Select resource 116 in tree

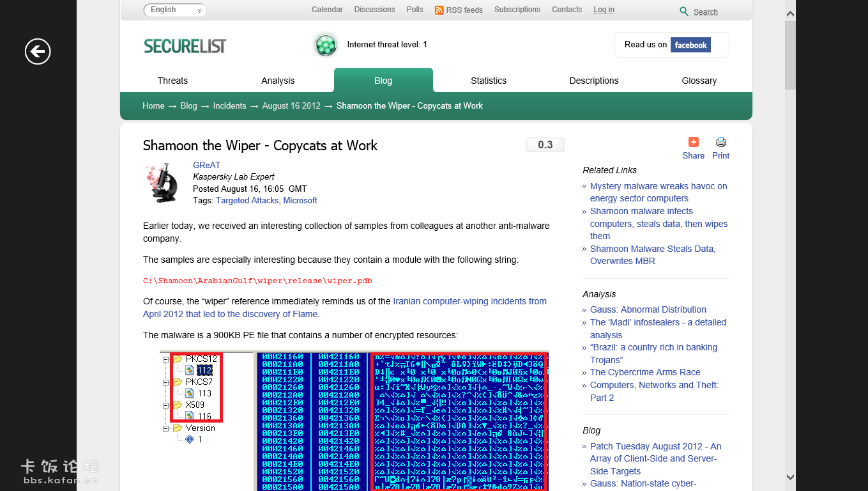(204, 416)
